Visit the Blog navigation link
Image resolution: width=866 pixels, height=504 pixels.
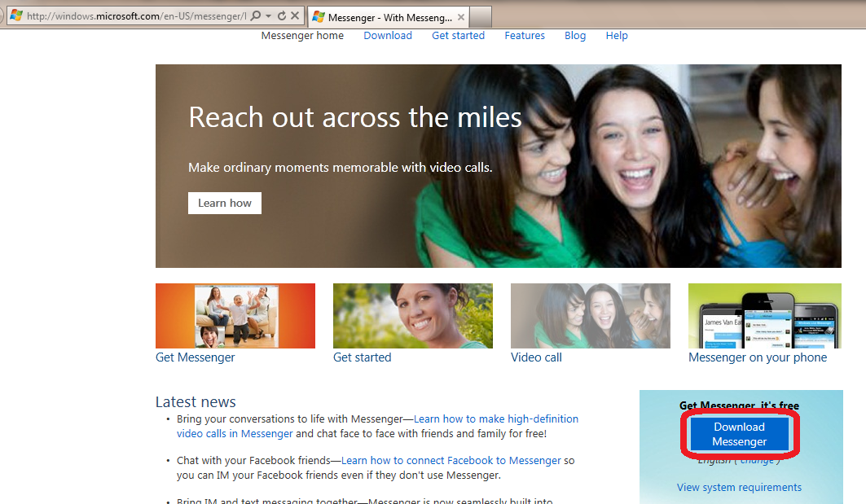575,36
